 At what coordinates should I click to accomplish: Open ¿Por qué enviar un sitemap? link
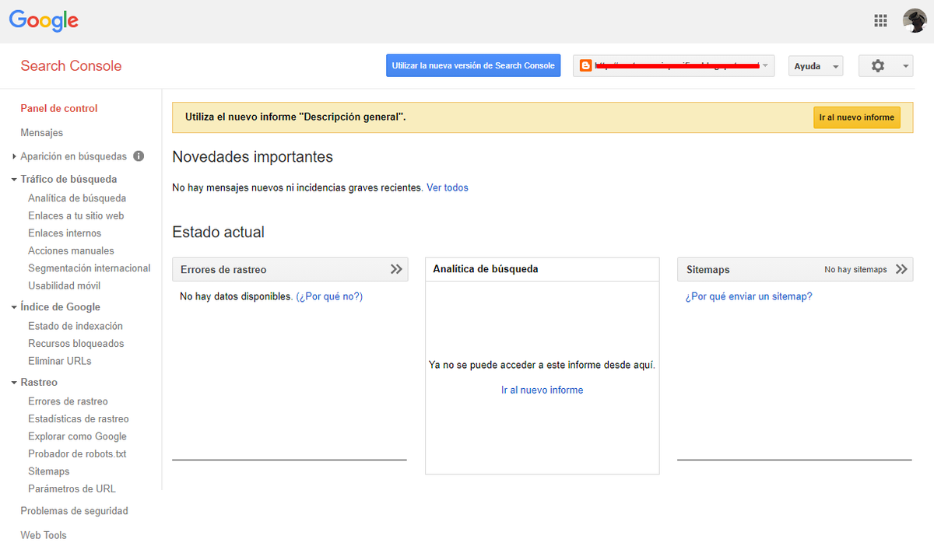(749, 296)
